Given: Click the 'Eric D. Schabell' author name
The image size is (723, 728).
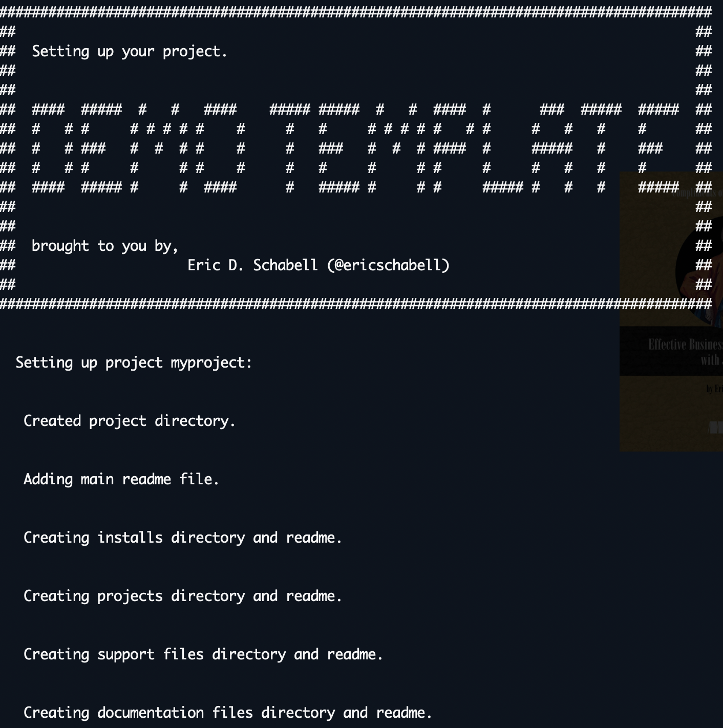Looking at the screenshot, I should [x=252, y=265].
